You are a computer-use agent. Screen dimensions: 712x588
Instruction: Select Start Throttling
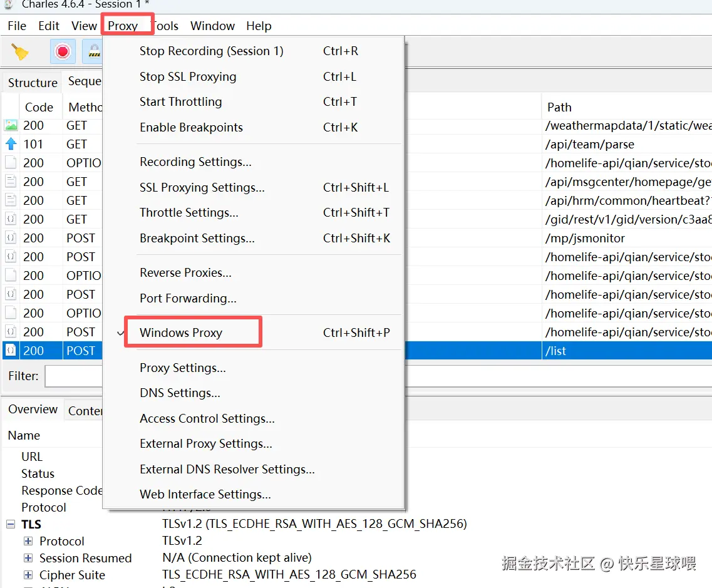click(x=254, y=101)
